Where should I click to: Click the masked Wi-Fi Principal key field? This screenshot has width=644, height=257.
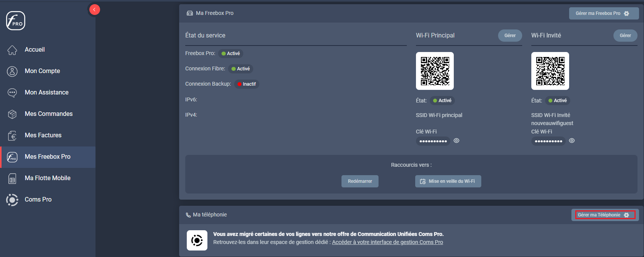click(x=433, y=141)
